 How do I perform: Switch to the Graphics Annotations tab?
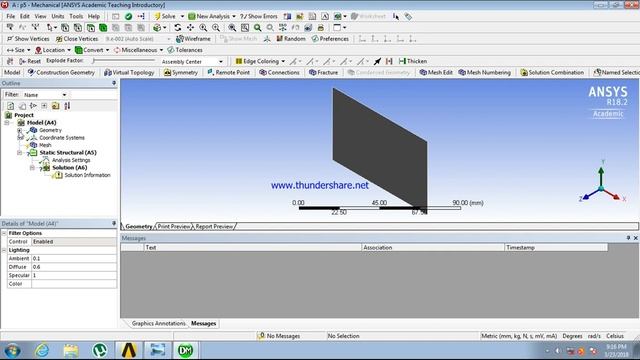(158, 323)
